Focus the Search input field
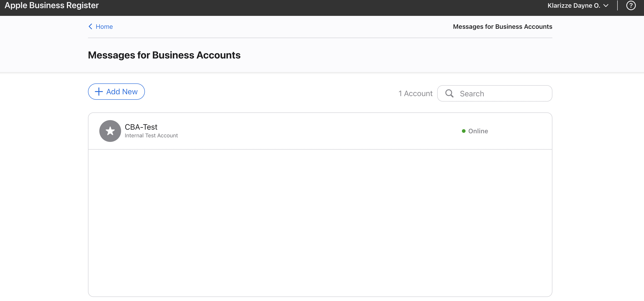 pyautogui.click(x=495, y=93)
